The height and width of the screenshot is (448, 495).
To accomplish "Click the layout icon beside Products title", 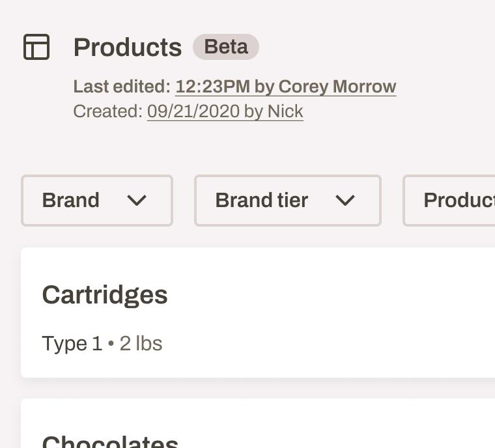I will pyautogui.click(x=36, y=47).
